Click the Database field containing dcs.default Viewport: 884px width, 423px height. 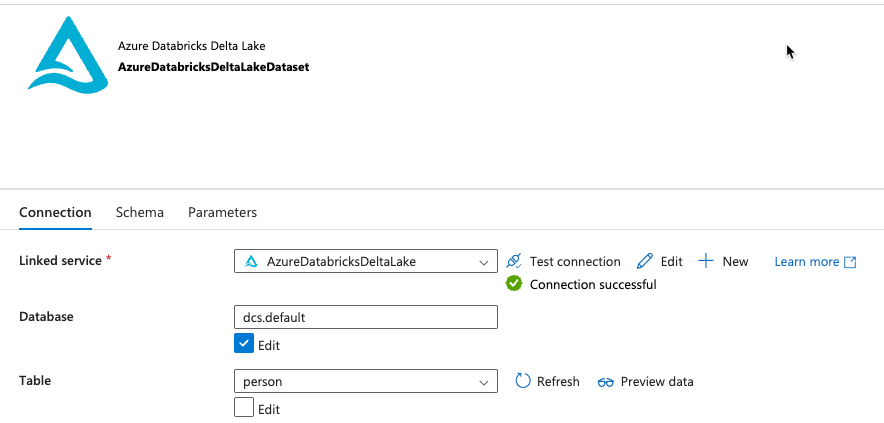pos(365,317)
